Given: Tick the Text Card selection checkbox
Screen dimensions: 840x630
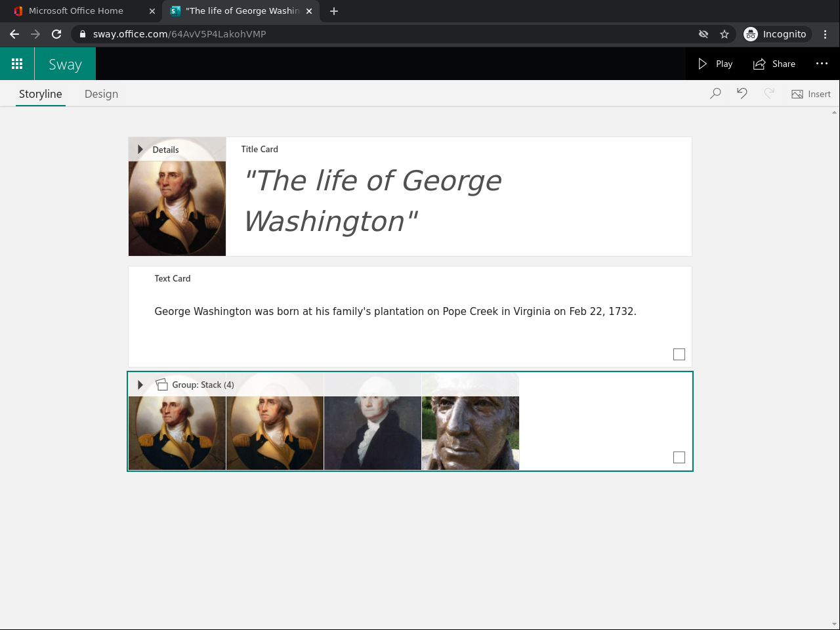Looking at the screenshot, I should pos(679,354).
